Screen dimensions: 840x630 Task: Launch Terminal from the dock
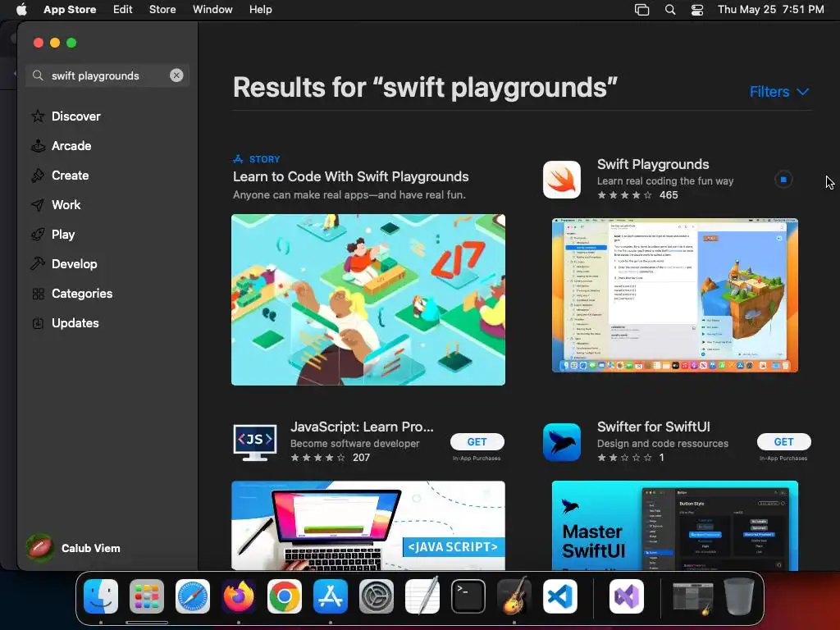(468, 596)
